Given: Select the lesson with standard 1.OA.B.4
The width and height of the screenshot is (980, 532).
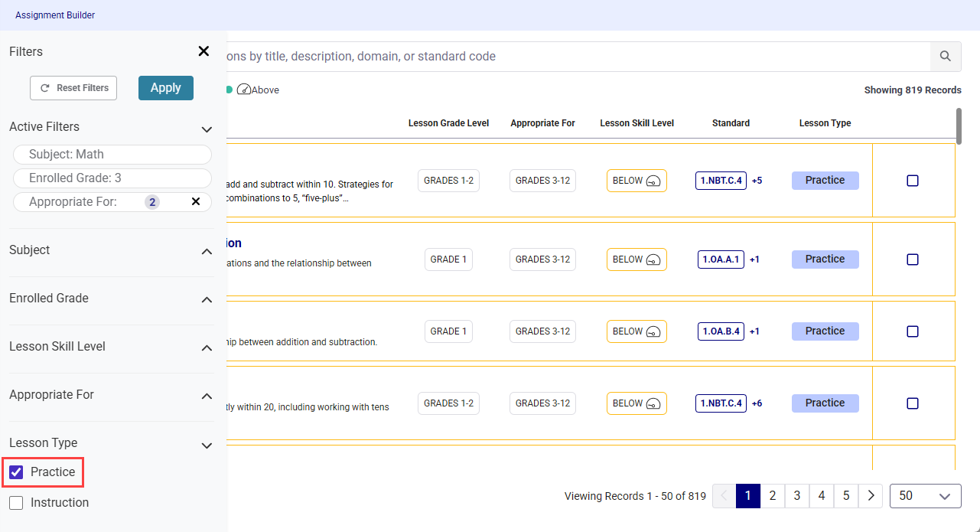Looking at the screenshot, I should (913, 331).
